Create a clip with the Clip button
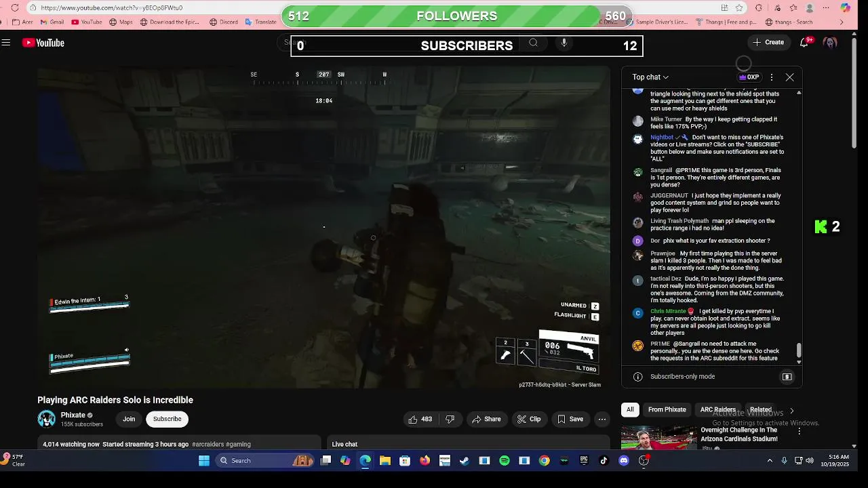Screen dimensions: 868x488 click(x=529, y=419)
